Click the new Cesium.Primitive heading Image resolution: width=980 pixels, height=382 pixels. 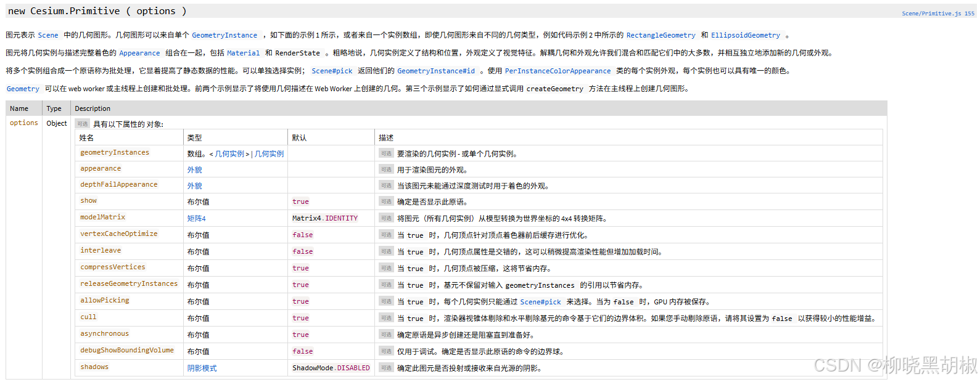click(97, 11)
